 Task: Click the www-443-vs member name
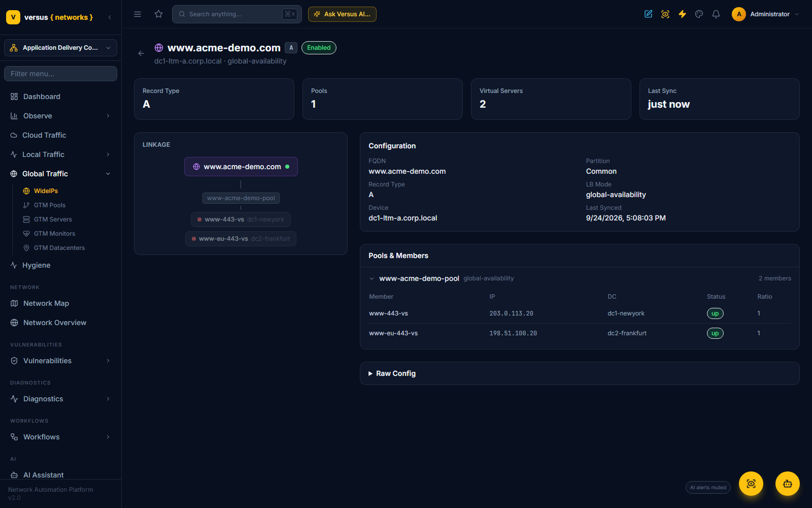(388, 313)
